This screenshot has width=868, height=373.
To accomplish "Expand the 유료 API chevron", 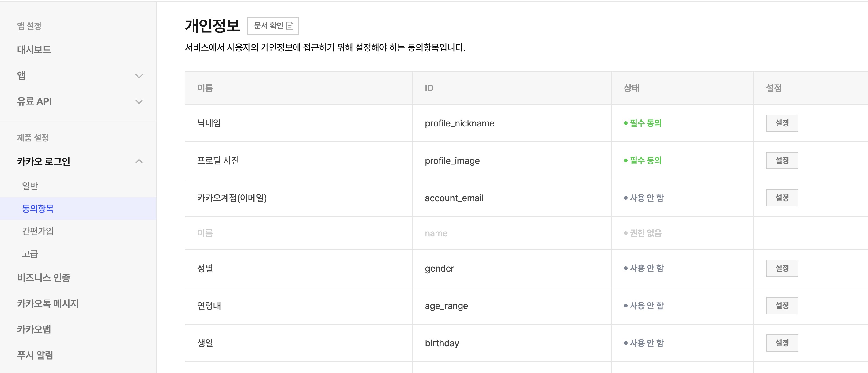I will 139,101.
